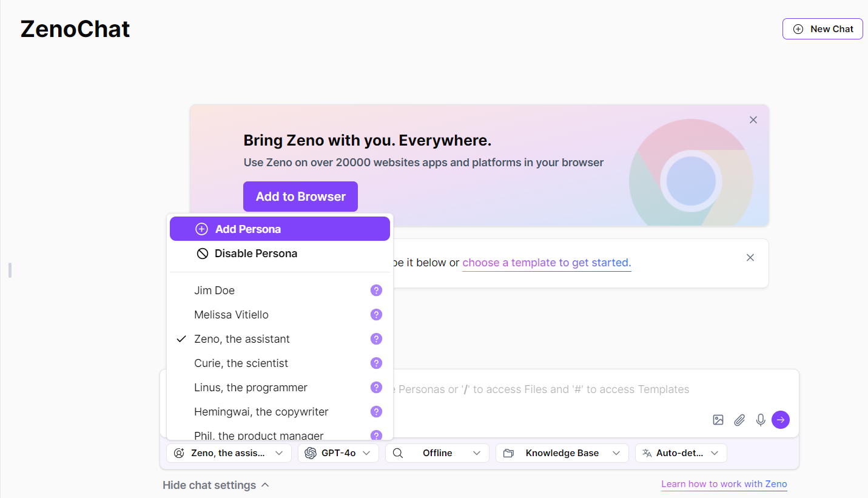Click the Add to Browser button
This screenshot has height=498, width=868.
coord(300,197)
